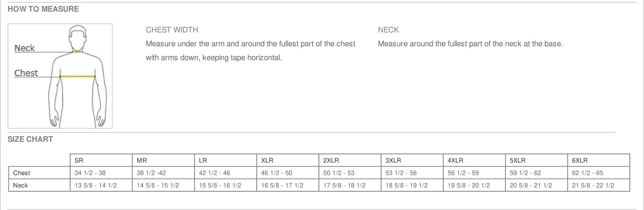Click the NECK instructions heading

coord(388,30)
